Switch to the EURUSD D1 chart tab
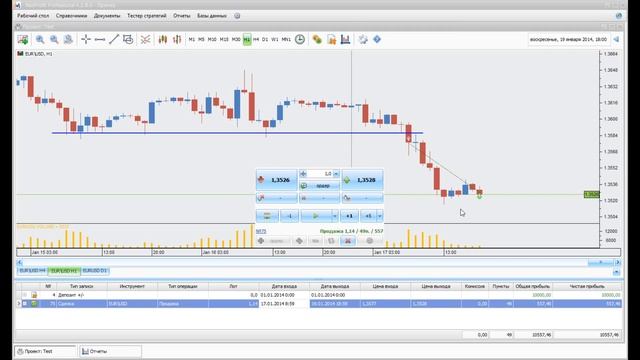 94,271
